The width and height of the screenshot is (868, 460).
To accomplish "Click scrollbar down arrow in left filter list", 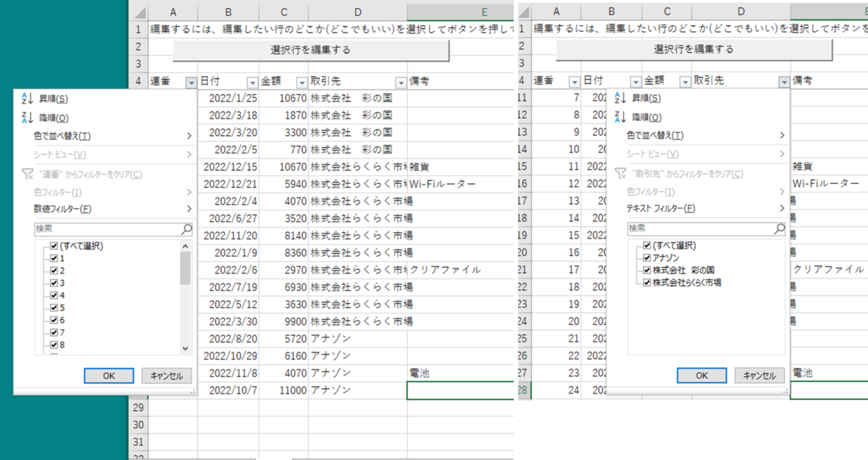I will click(186, 348).
